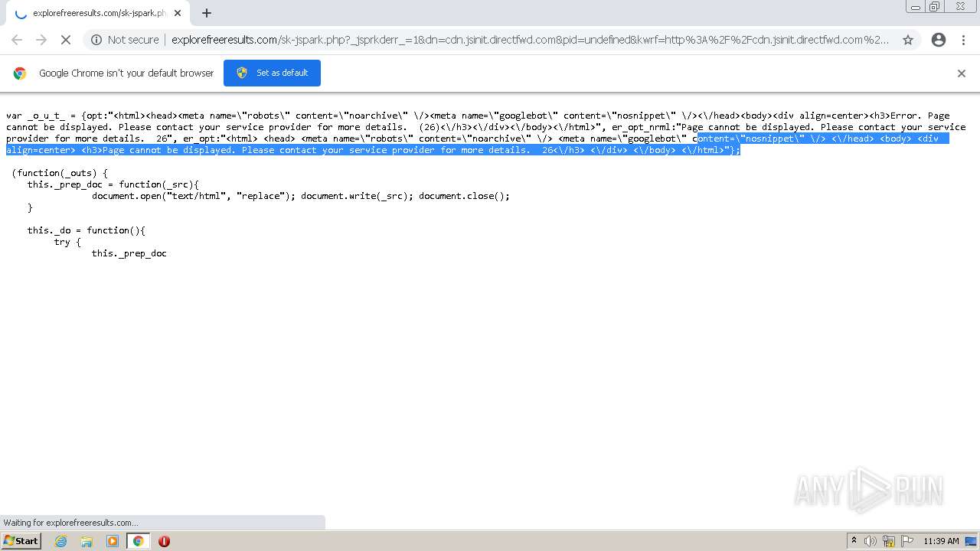The width and height of the screenshot is (980, 551).
Task: Open the Chrome profile avatar menu
Action: (x=939, y=40)
